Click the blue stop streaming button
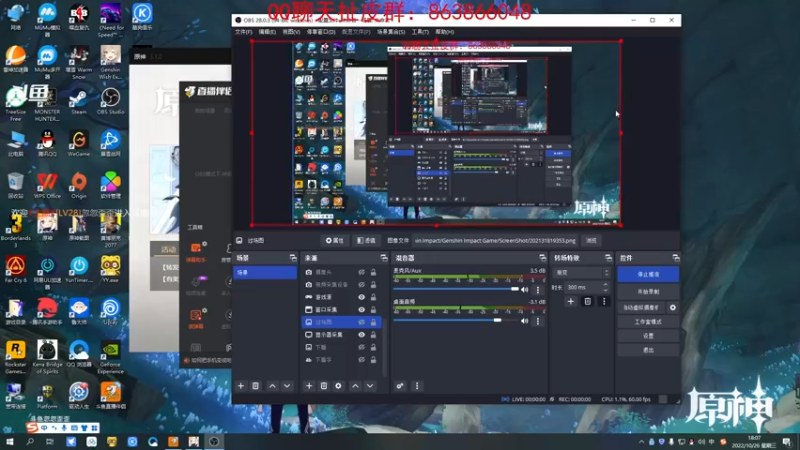This screenshot has height=450, width=800. coord(648,274)
